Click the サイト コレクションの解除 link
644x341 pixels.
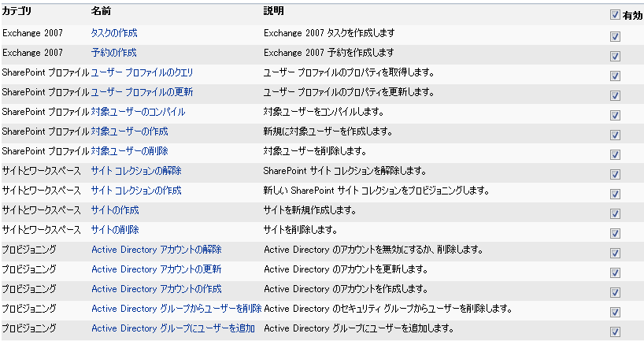click(x=136, y=171)
